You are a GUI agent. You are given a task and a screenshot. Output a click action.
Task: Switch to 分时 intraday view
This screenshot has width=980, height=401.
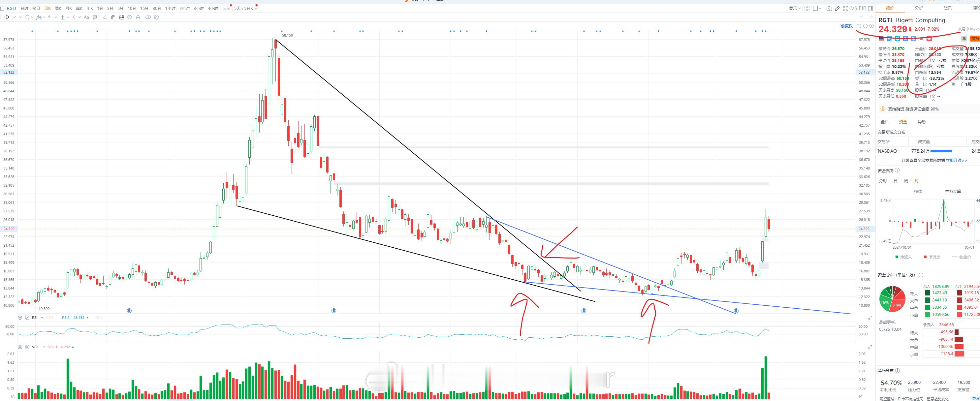(x=24, y=8)
